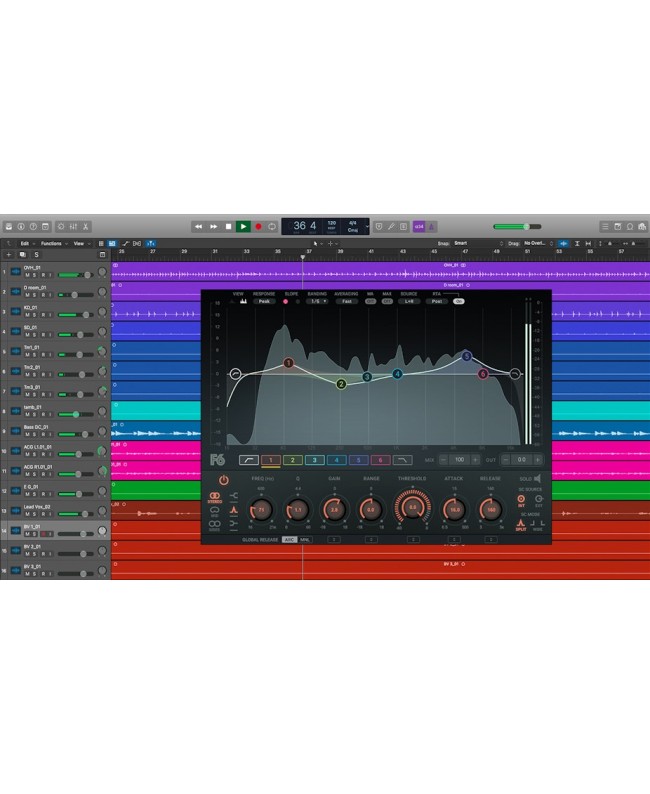The height and width of the screenshot is (794, 650).
Task: Select F6 band 1 tab
Action: coord(271,460)
